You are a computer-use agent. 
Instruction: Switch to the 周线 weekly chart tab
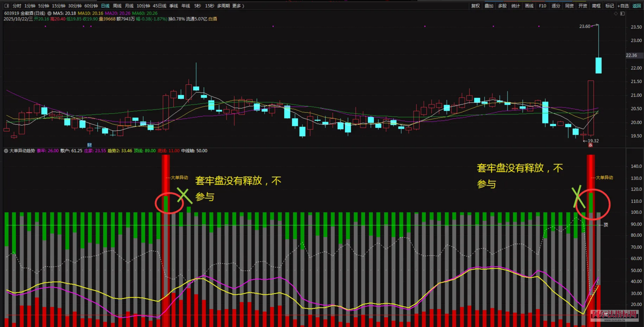117,6
